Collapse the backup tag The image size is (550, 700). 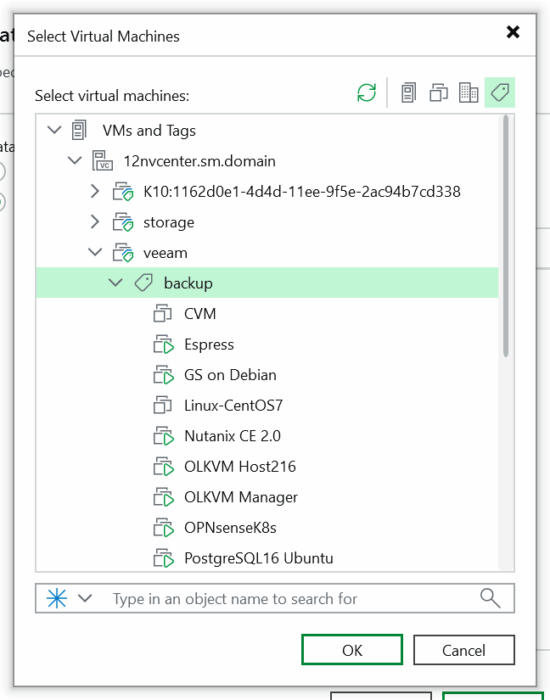(x=116, y=283)
